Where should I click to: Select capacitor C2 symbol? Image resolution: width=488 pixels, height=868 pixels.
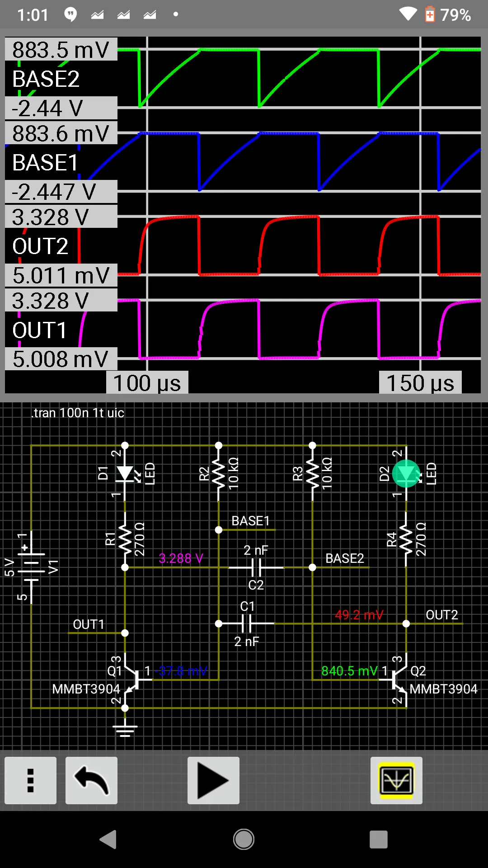point(256,567)
